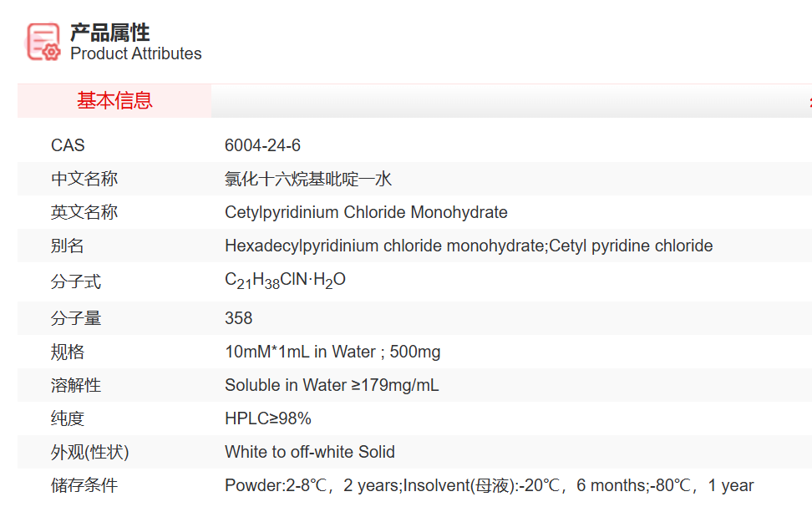Click the 中文名称 row label
This screenshot has height=512, width=812.
(84, 179)
